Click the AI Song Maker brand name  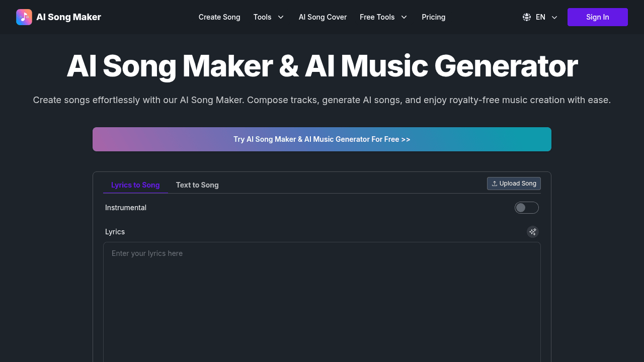pyautogui.click(x=69, y=17)
